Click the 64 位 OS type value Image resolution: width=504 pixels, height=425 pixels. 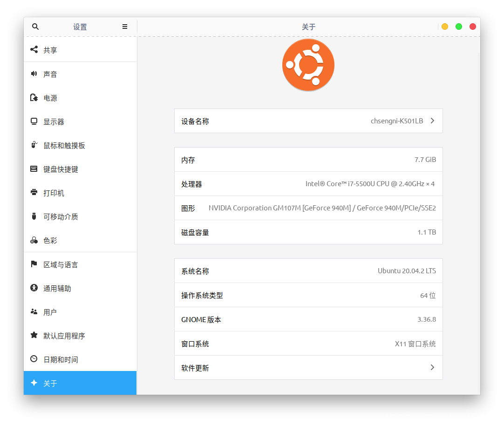pos(428,295)
